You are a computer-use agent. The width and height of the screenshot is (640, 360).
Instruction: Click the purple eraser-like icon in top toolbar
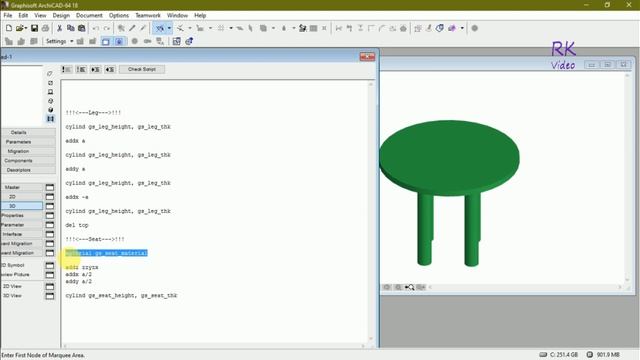click(x=452, y=28)
